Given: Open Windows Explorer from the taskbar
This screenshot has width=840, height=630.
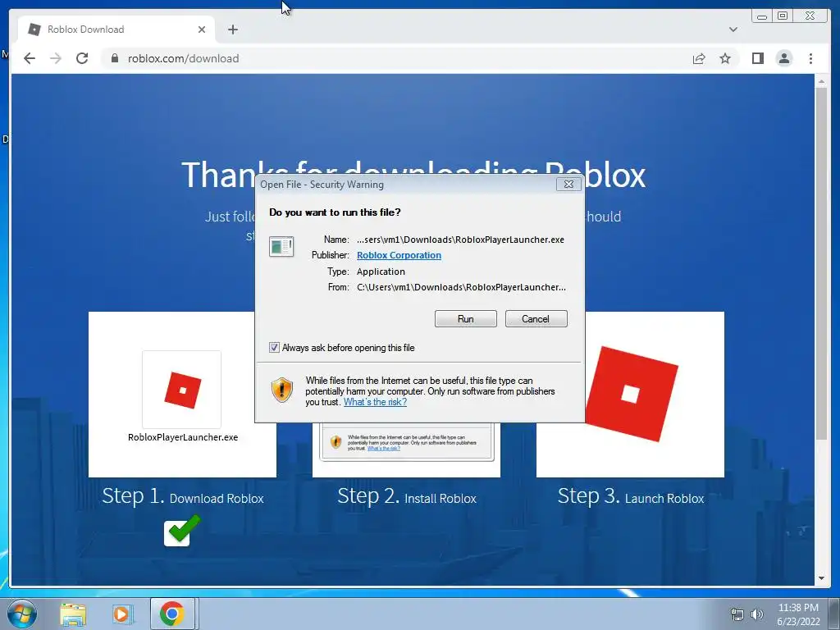Looking at the screenshot, I should coord(73,614).
